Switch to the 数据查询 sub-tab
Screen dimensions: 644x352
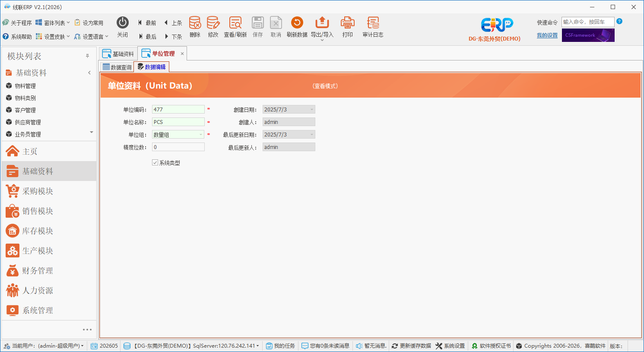pos(117,67)
